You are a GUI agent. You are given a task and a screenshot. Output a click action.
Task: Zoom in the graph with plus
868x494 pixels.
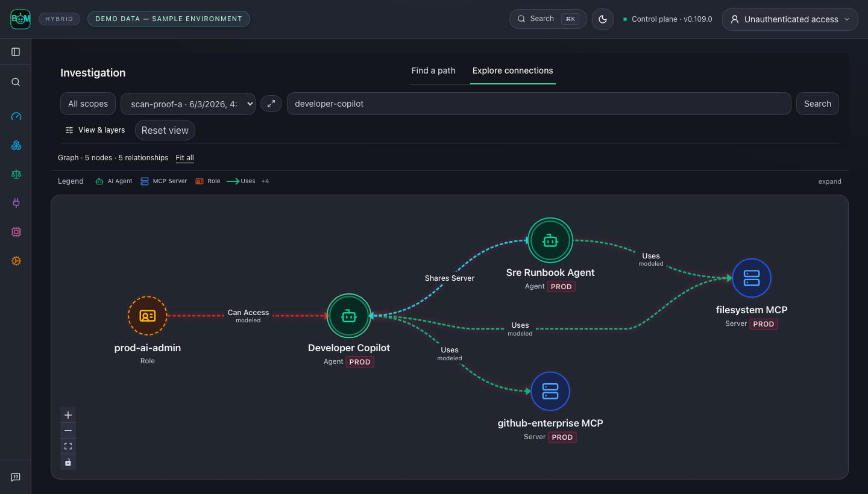(68, 415)
